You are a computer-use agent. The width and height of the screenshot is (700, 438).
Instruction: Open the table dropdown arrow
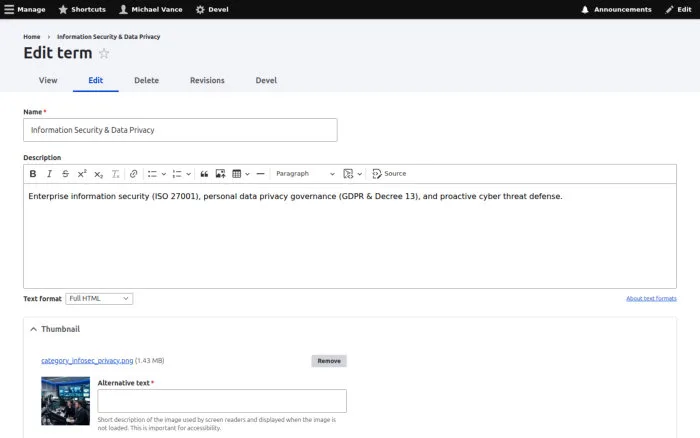[247, 174]
